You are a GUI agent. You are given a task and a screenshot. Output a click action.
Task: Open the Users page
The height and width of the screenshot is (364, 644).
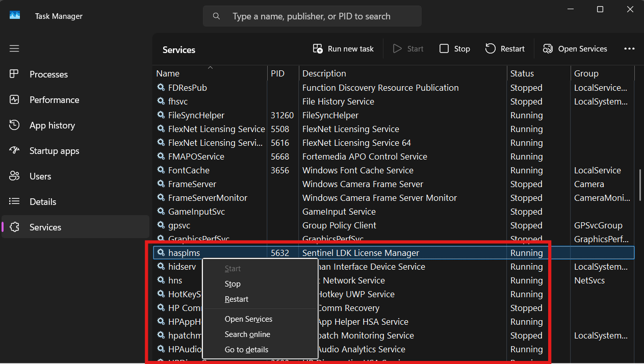(40, 176)
